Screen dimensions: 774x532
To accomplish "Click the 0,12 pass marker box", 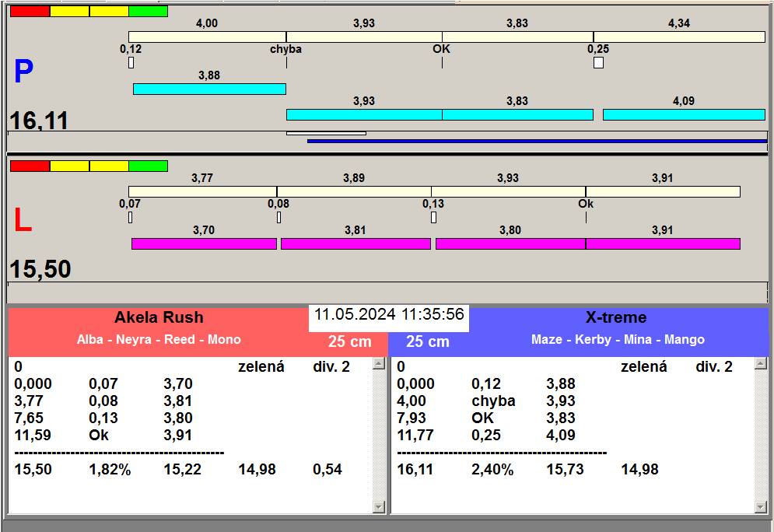I will [x=131, y=63].
